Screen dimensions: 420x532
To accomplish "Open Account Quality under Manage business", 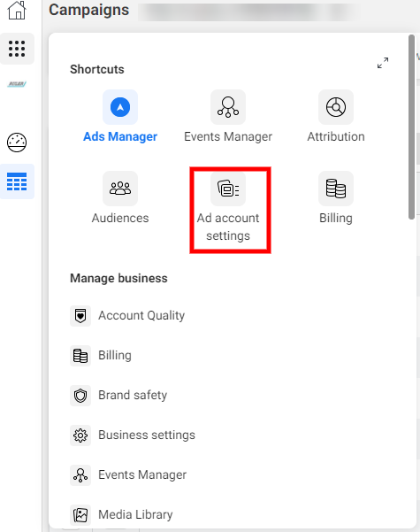I will [127, 315].
